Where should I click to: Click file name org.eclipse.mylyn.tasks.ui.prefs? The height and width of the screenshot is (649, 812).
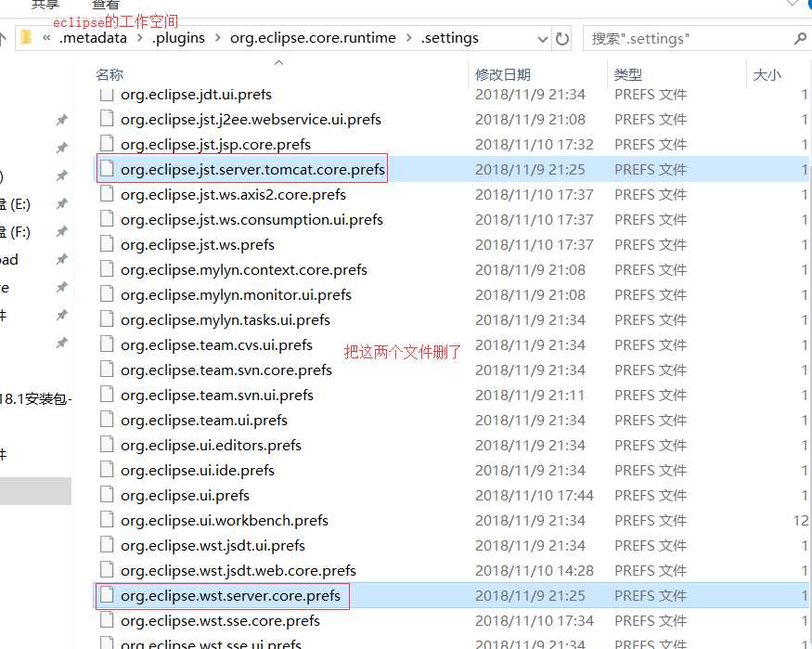pos(226,319)
